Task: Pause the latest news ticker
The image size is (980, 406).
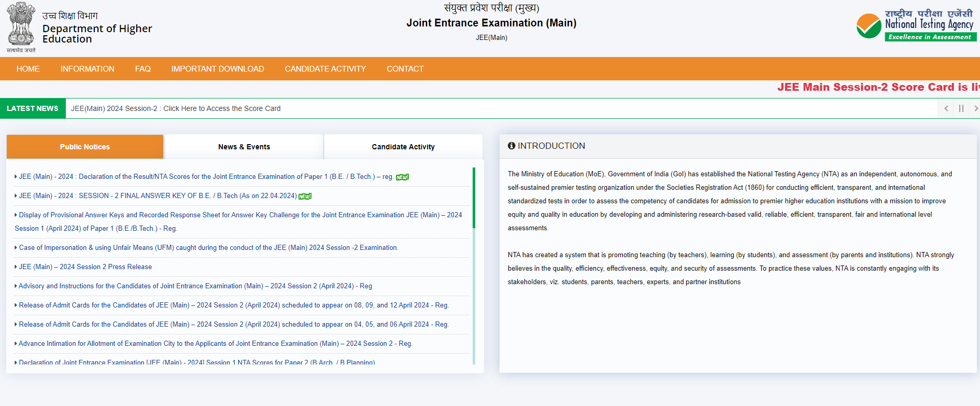Action: [961, 108]
